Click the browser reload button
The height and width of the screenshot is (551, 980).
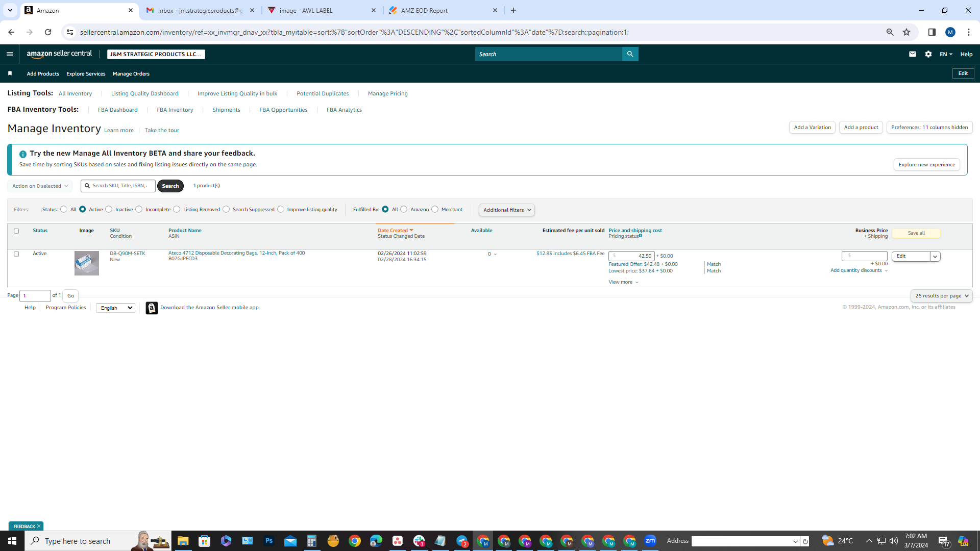tap(48, 32)
